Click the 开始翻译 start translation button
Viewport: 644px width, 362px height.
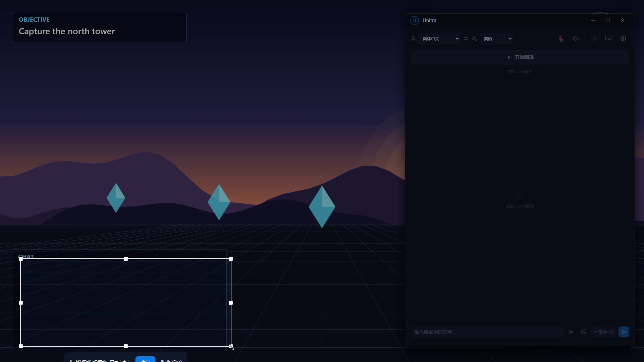[520, 57]
